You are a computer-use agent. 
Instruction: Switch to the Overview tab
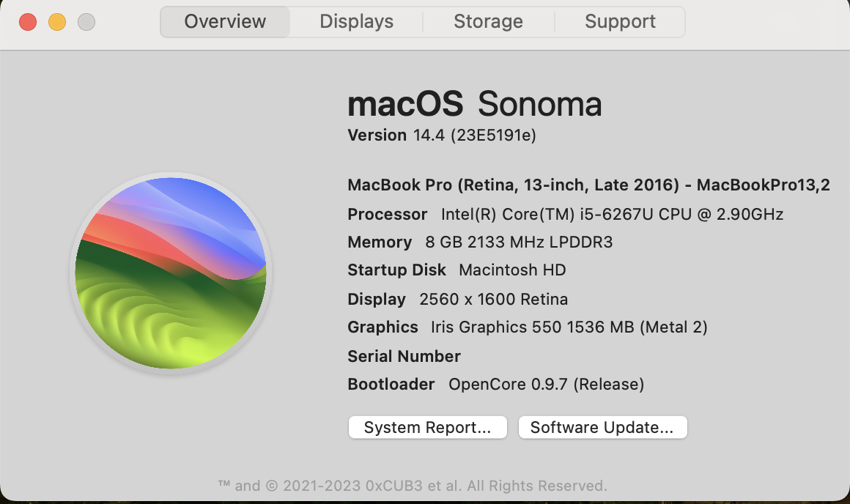point(225,22)
